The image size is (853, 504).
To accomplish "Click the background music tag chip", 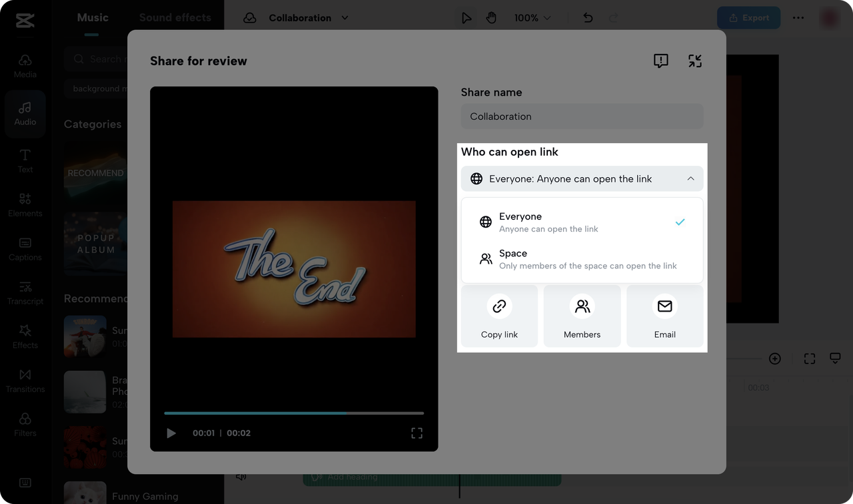I will point(97,89).
